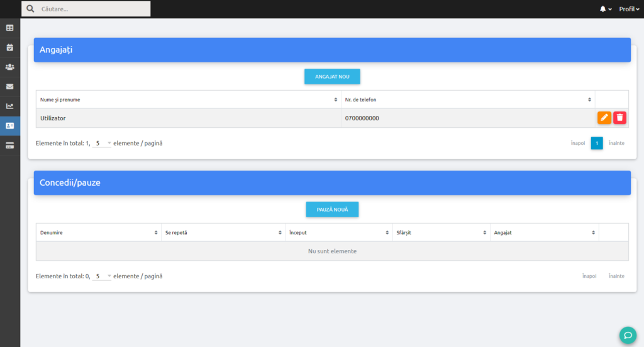
Task: Click Elemente în total: 0 text
Action: (x=63, y=276)
